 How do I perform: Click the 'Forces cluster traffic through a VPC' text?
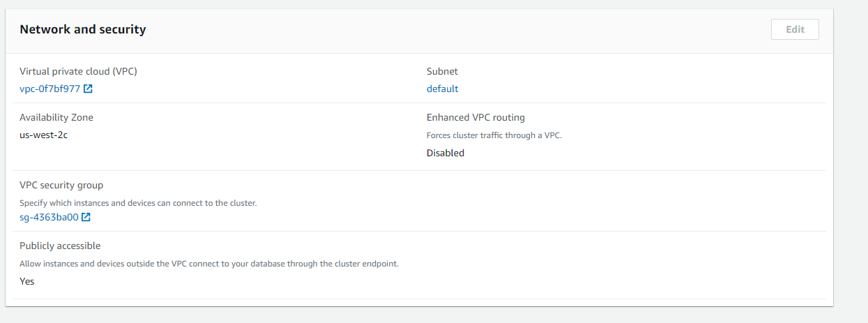[x=494, y=135]
